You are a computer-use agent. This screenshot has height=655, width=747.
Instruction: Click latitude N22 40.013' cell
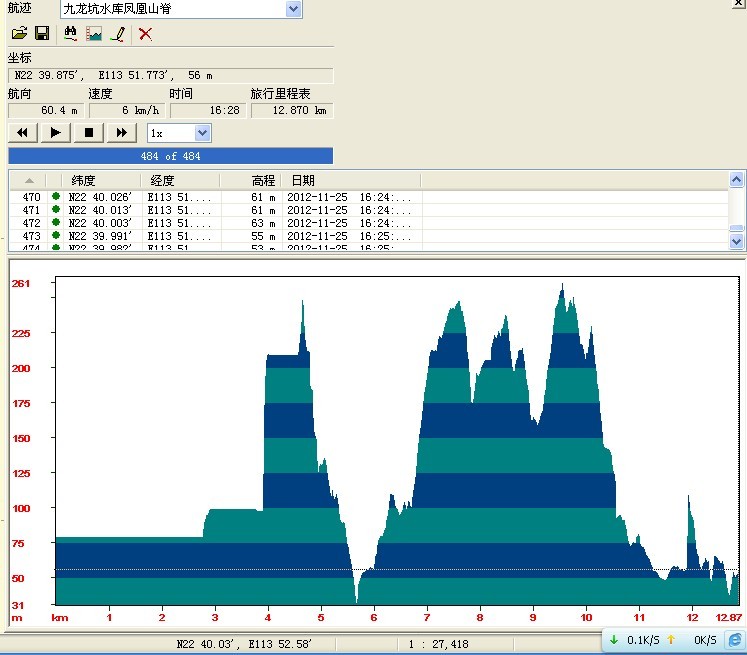[100, 210]
